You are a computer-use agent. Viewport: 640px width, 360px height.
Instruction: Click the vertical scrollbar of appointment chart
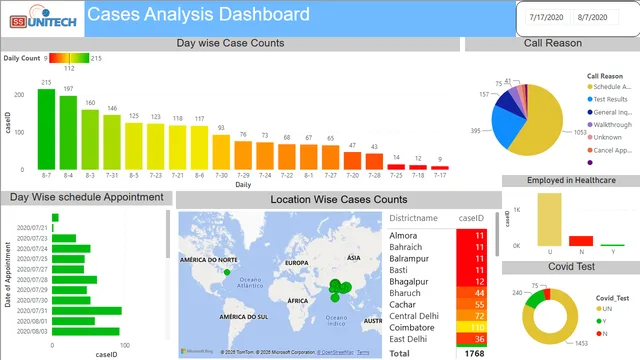[168, 234]
